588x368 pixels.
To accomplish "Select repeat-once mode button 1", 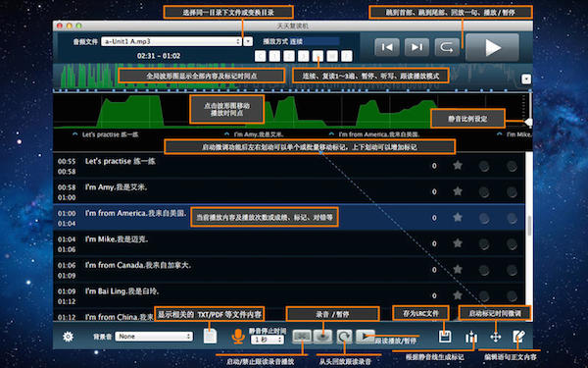I will pyautogui.click(x=274, y=56).
